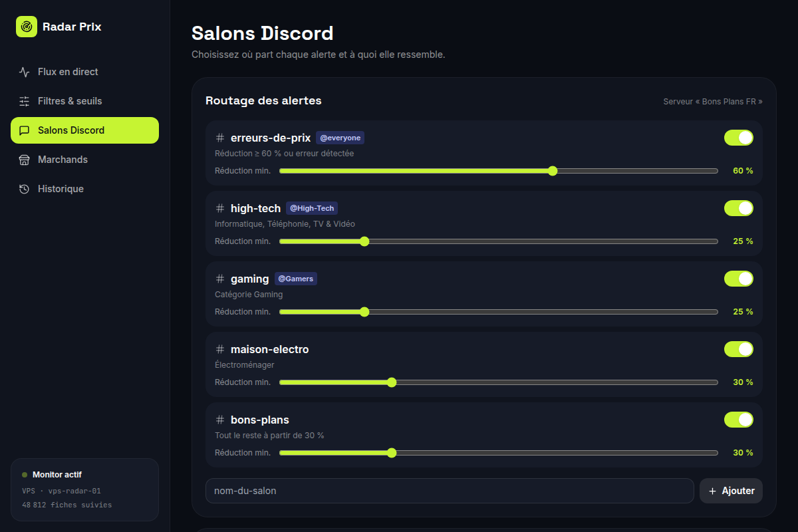Image resolution: width=798 pixels, height=532 pixels.
Task: Click the hash icon beside maison-electro
Action: click(220, 349)
